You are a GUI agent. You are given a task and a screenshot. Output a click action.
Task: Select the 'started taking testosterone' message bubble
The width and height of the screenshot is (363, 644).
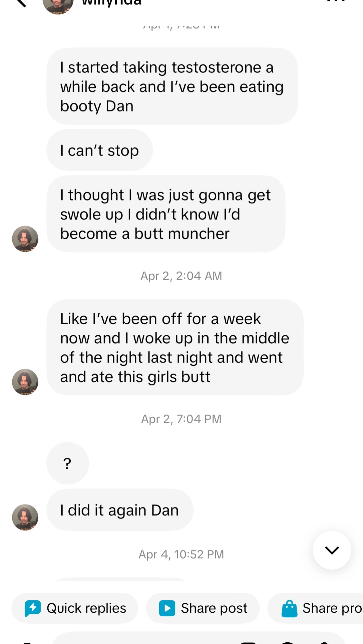click(x=172, y=86)
